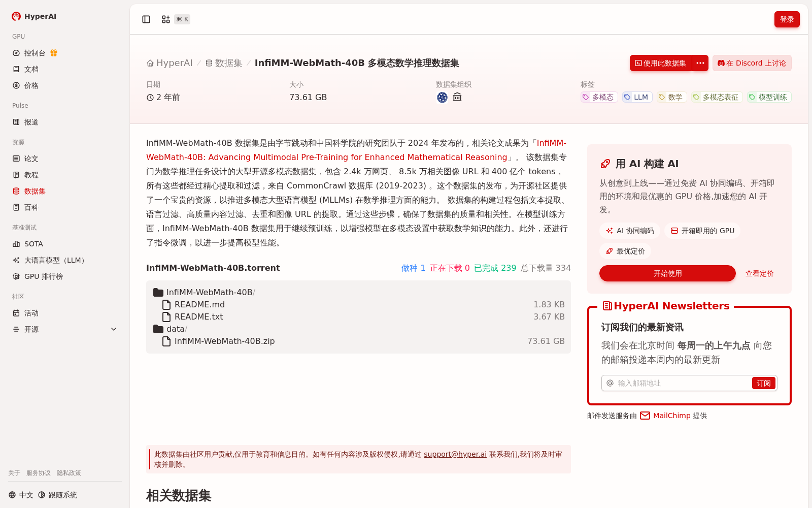Screen dimensions: 812x508
Task: Go to HyperAI breadcrumb home link
Action: (x=170, y=63)
